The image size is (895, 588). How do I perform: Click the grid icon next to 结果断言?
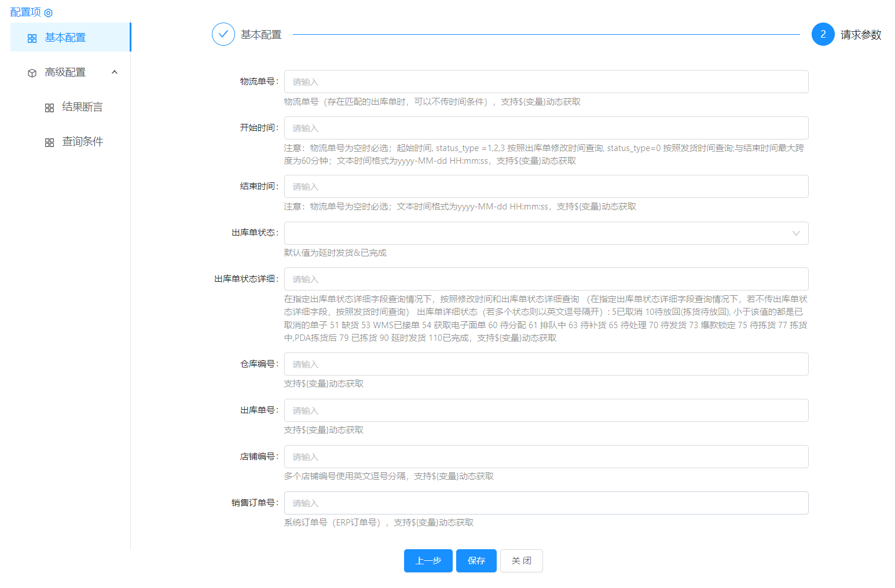click(x=50, y=108)
